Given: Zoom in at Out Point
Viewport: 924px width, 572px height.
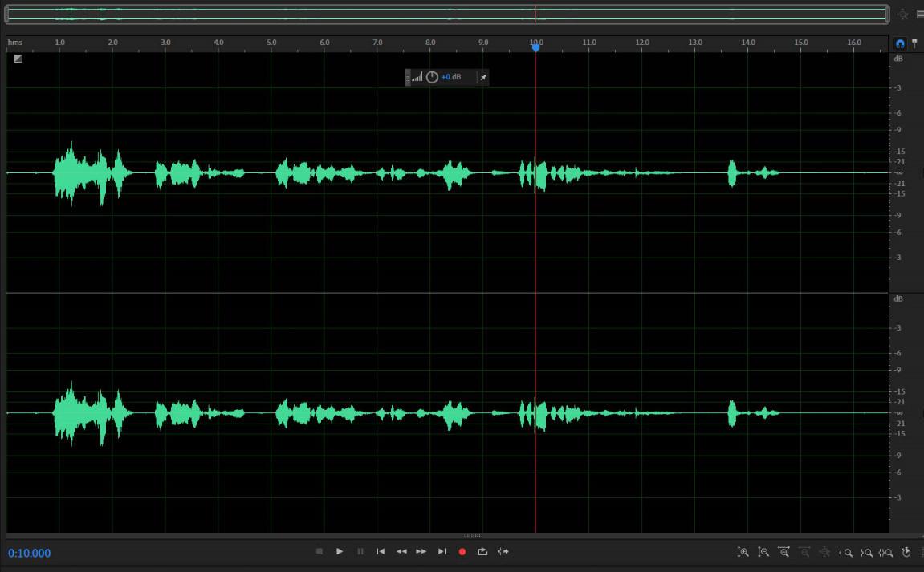Looking at the screenshot, I should [x=866, y=553].
